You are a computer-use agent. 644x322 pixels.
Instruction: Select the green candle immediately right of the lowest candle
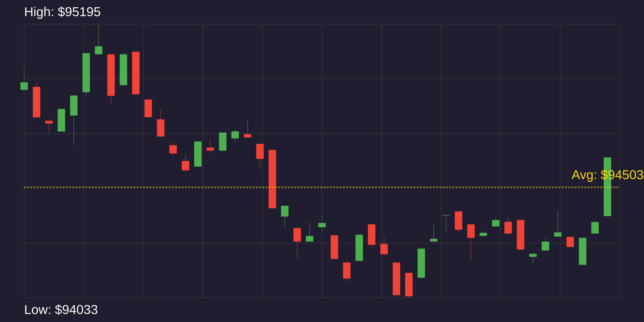click(x=421, y=263)
